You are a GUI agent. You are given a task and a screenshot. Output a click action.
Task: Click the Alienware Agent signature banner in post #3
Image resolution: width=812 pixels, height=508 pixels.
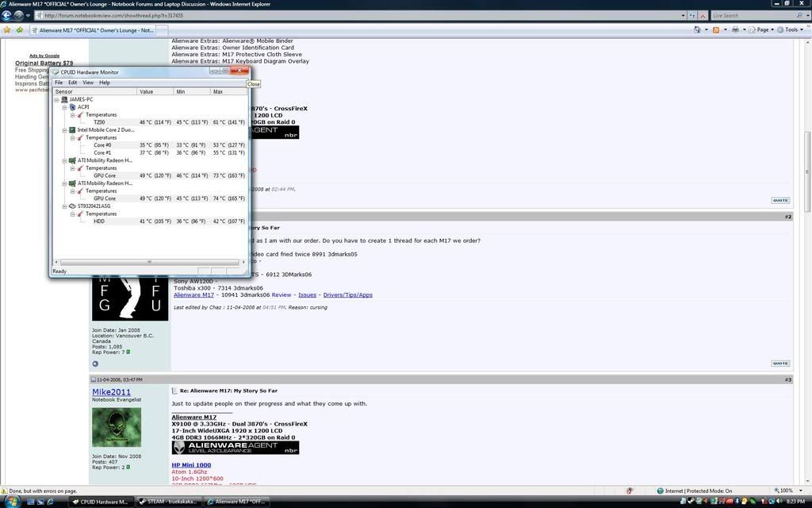(235, 448)
